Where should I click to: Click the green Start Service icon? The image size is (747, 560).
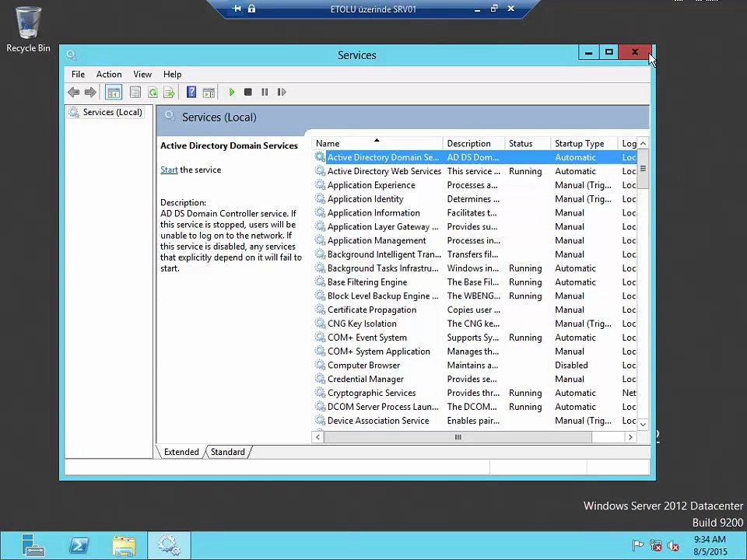(232, 92)
